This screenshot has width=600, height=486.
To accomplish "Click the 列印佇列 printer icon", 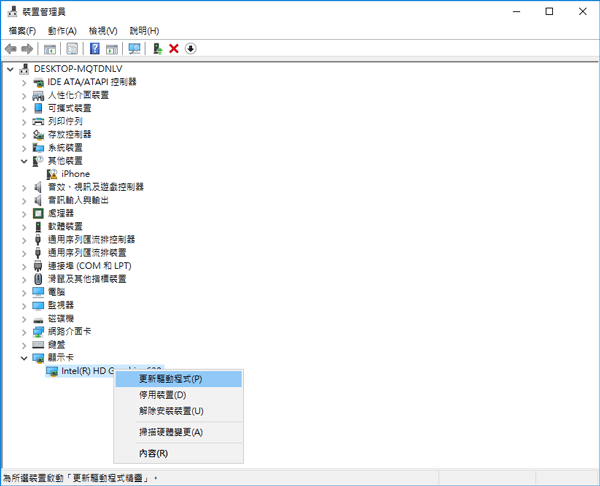I will [x=38, y=122].
